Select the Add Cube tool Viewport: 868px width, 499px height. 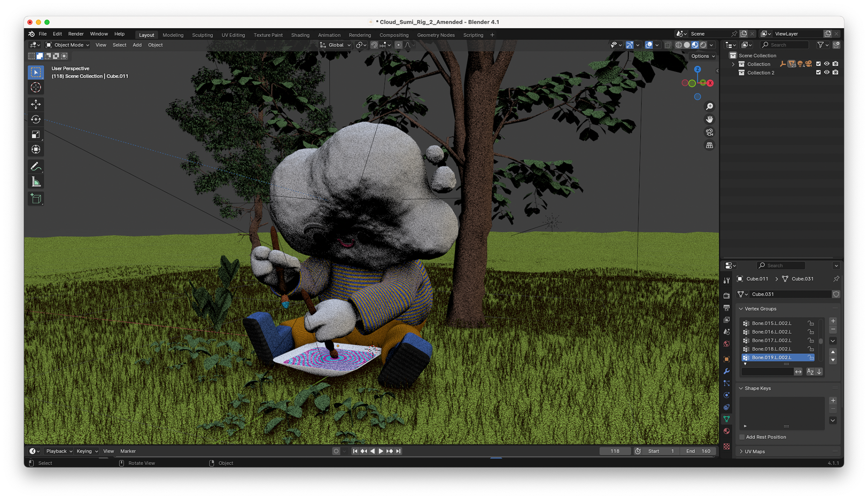[36, 199]
